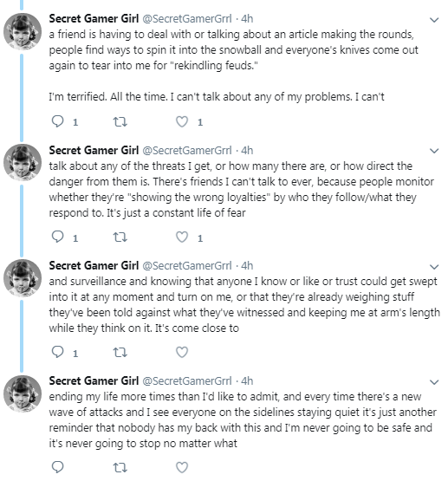
Task: Like the tweet starting "and surveillance and knowing"
Action: (x=182, y=352)
